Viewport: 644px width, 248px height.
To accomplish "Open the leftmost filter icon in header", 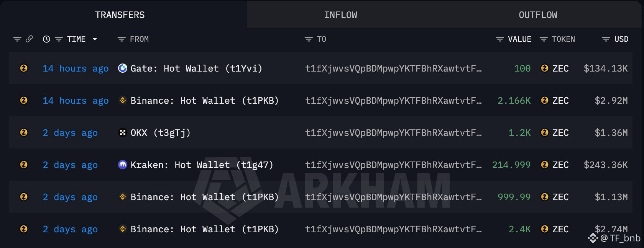I will pos(17,39).
